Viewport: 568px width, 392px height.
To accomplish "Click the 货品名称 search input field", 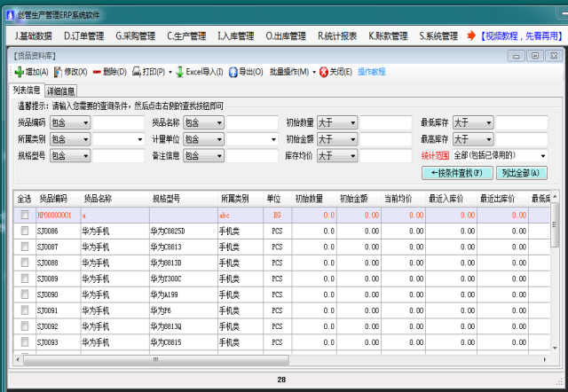I will pyautogui.click(x=252, y=122).
